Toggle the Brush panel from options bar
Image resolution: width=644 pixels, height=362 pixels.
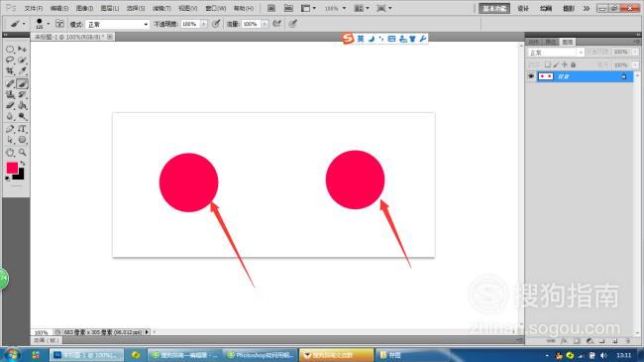(x=59, y=24)
